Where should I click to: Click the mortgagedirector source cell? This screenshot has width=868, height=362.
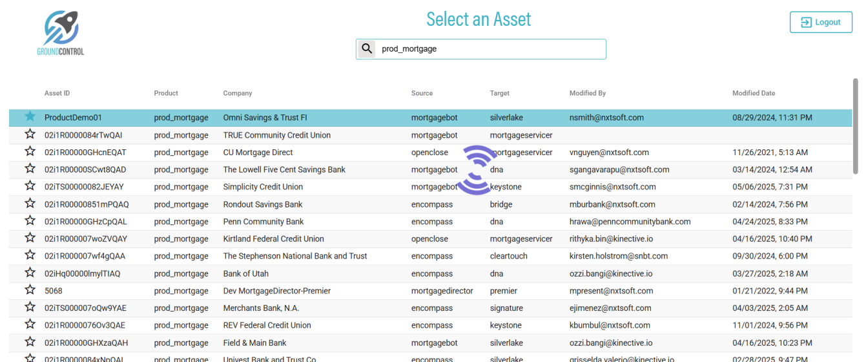click(x=442, y=291)
